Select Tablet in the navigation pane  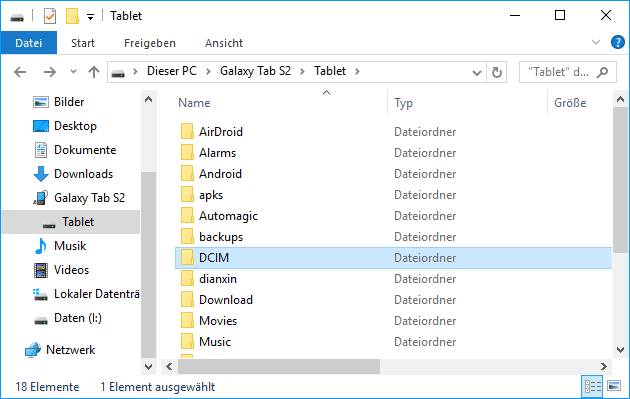[71, 222]
